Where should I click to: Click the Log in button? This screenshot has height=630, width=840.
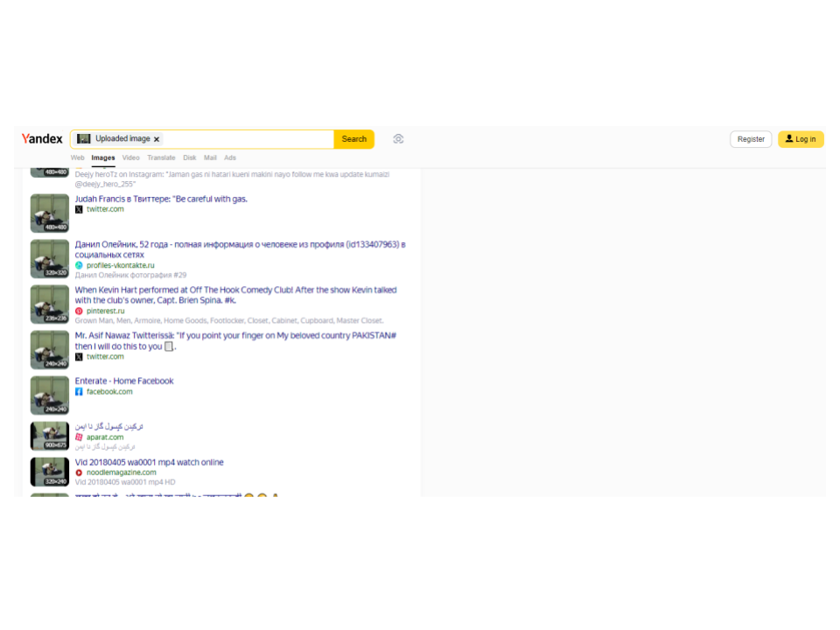point(800,139)
